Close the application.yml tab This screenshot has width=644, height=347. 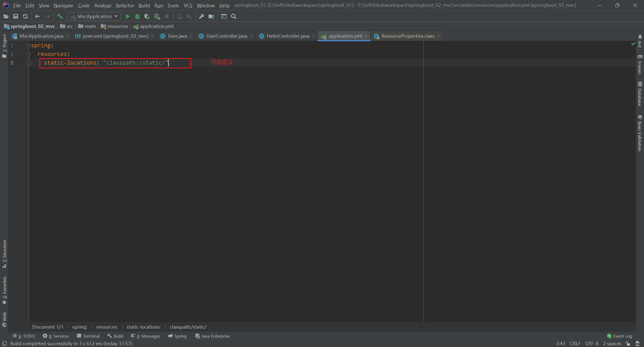click(366, 36)
